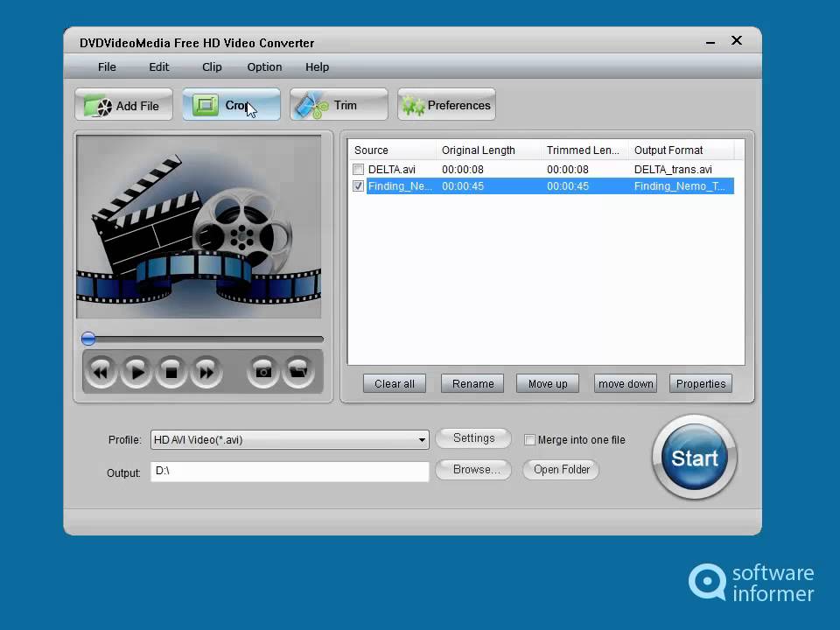This screenshot has width=840, height=630.
Task: Tick the DELTA.avi checkbox
Action: (x=359, y=169)
